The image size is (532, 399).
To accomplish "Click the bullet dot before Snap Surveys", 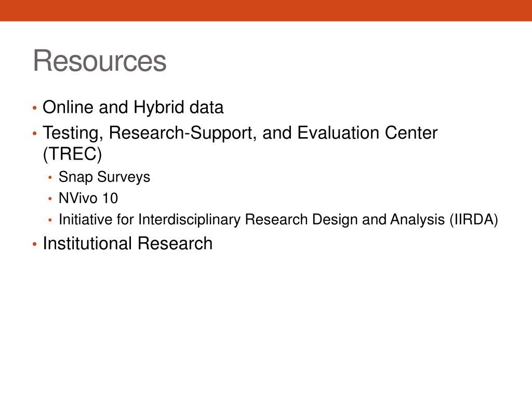I will (x=50, y=178).
